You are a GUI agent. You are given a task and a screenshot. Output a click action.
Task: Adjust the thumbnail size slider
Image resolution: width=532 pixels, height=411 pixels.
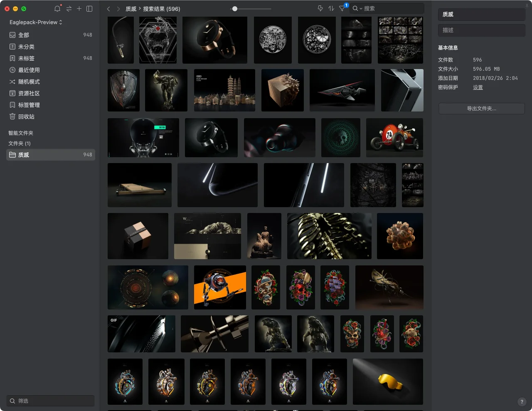(235, 9)
